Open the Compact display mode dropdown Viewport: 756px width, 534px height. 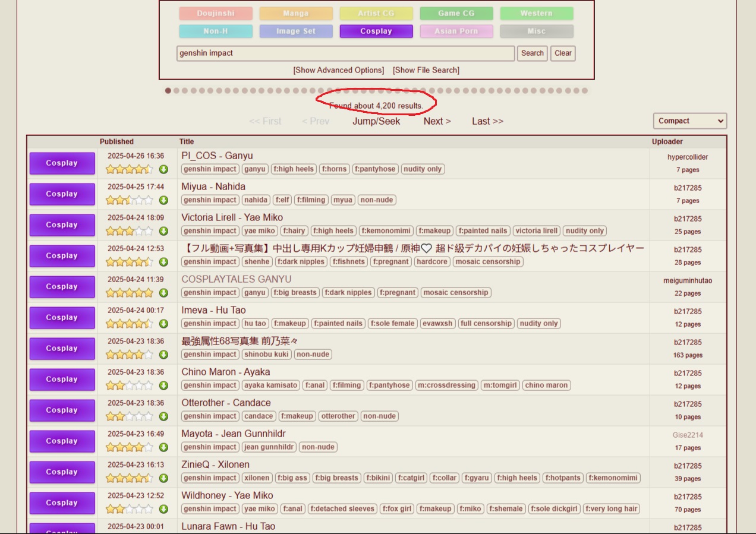[x=690, y=121]
